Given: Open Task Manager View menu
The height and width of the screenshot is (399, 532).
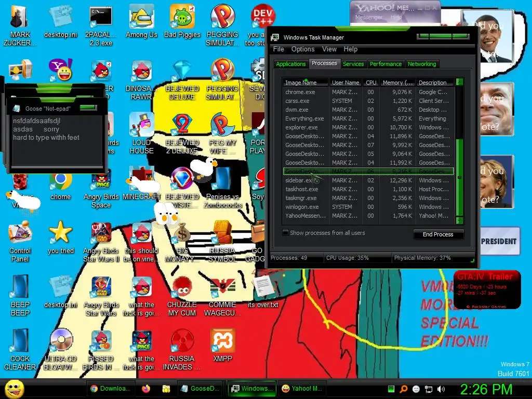Looking at the screenshot, I should (329, 49).
